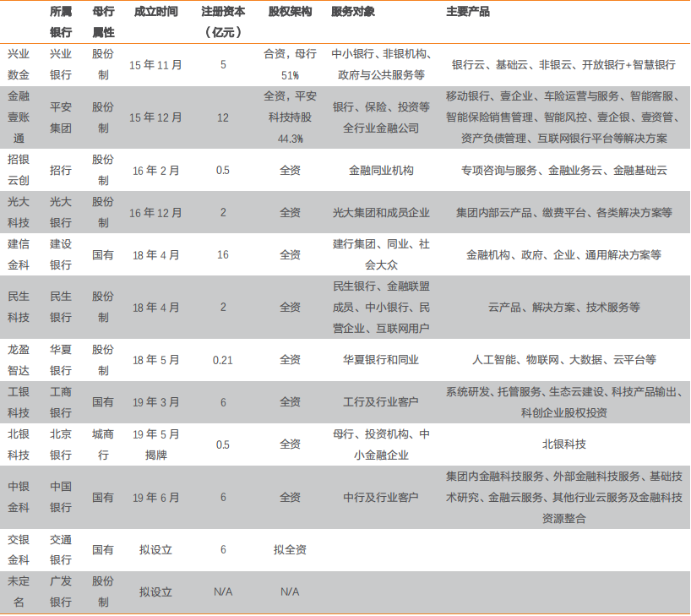Click the 主要产品 column header

tap(468, 12)
